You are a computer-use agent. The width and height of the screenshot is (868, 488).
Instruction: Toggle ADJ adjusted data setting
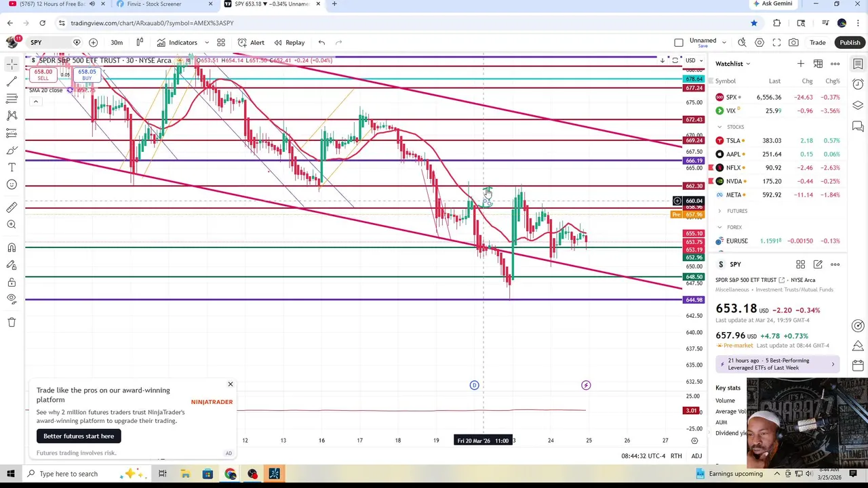tap(696, 456)
